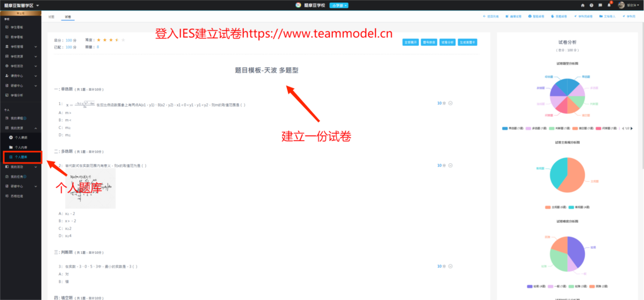Go to next legend page arrow
644x300 pixels.
coord(631,128)
